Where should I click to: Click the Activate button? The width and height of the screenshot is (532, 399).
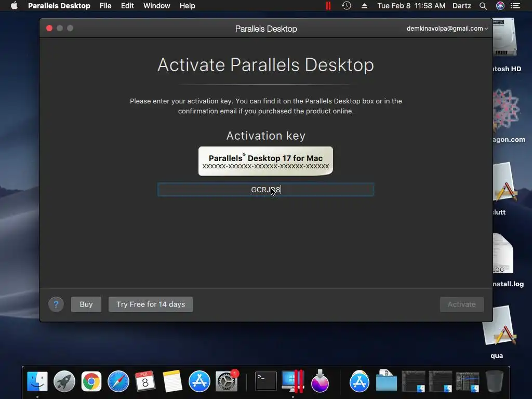pos(461,304)
